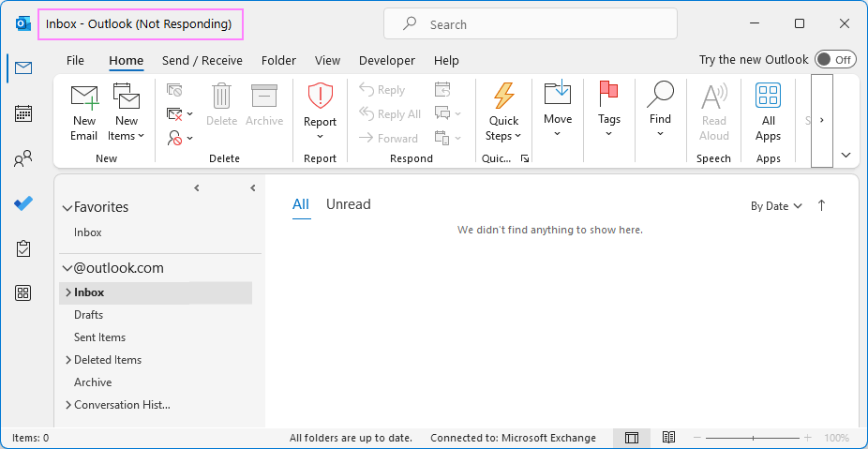Click the Delete trash can icon

(221, 105)
